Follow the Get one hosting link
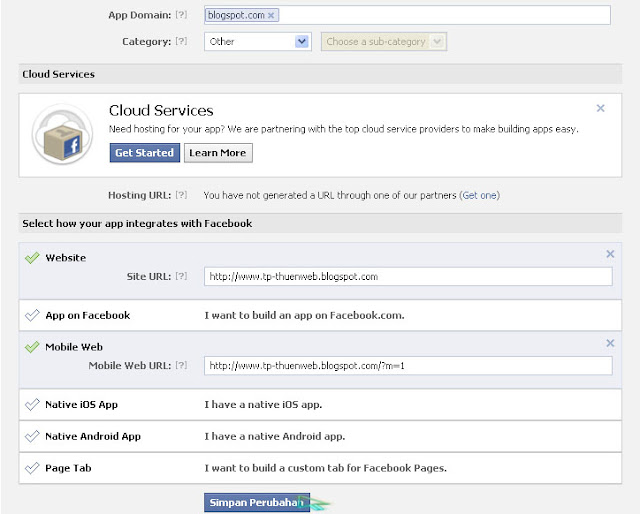This screenshot has width=640, height=514. click(480, 195)
